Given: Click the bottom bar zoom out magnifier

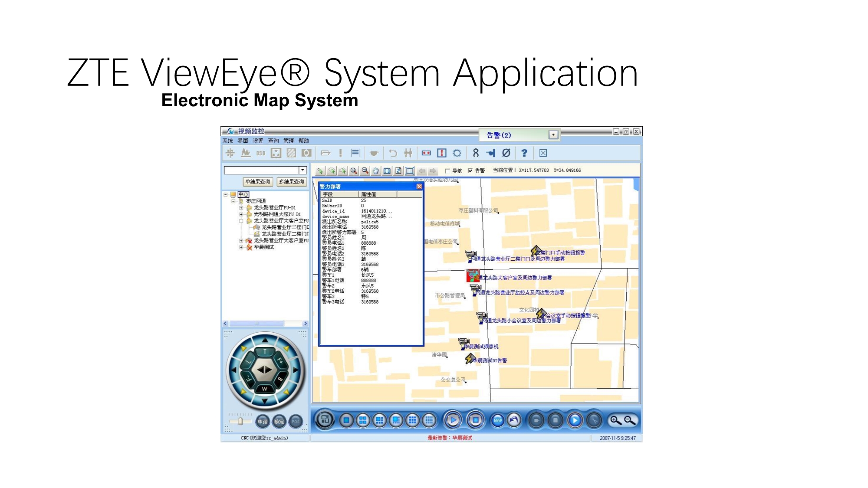Looking at the screenshot, I should click(x=629, y=420).
